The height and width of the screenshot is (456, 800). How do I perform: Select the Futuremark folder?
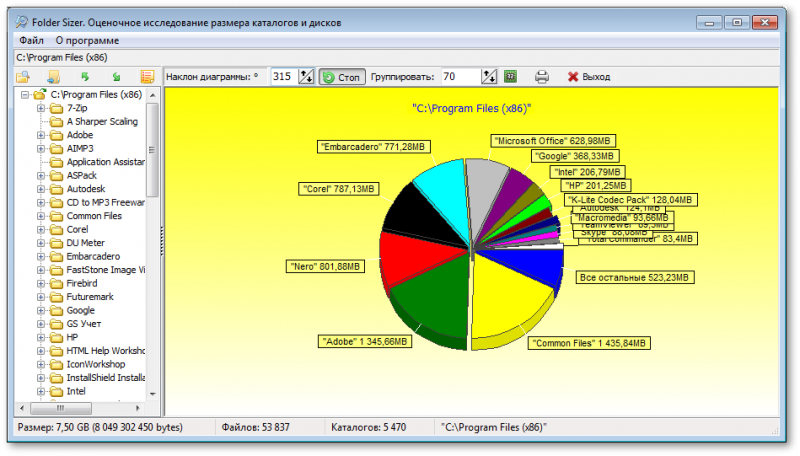pos(90,297)
